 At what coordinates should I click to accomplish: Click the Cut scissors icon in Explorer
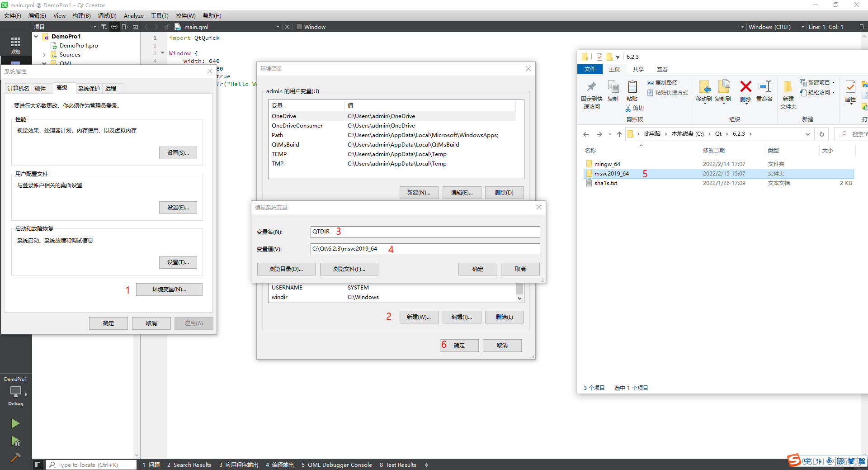point(628,108)
